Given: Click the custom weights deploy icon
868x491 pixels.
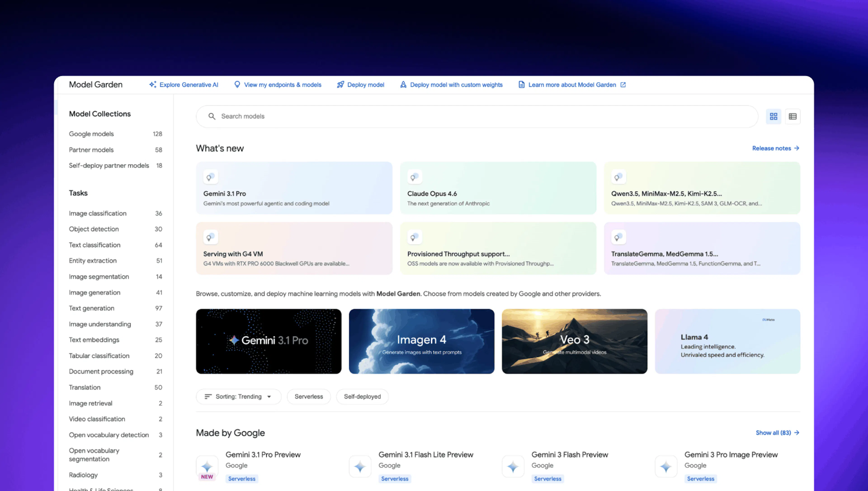Looking at the screenshot, I should tap(403, 85).
